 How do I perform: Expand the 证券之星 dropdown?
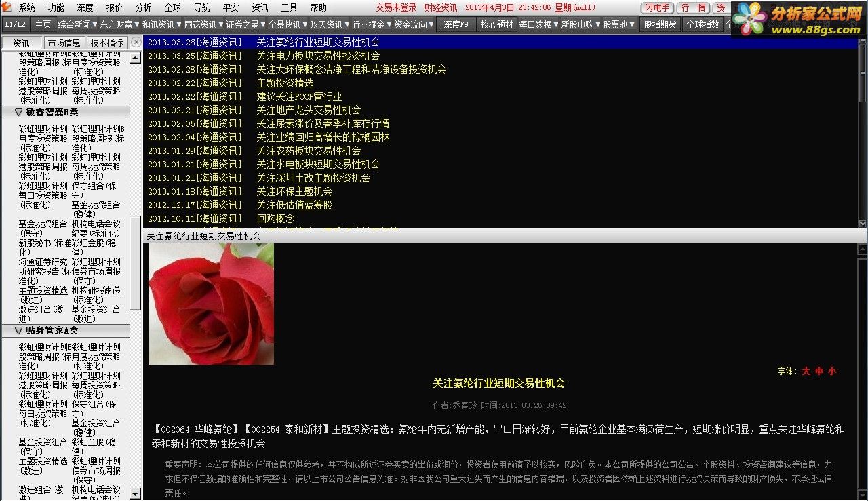246,24
